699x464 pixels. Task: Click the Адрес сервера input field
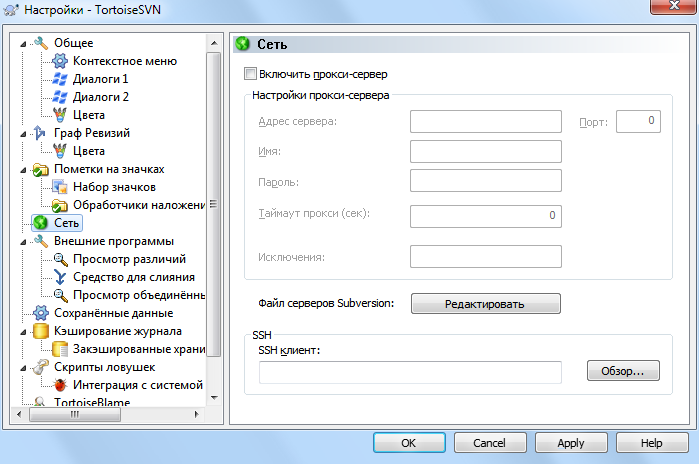(485, 122)
